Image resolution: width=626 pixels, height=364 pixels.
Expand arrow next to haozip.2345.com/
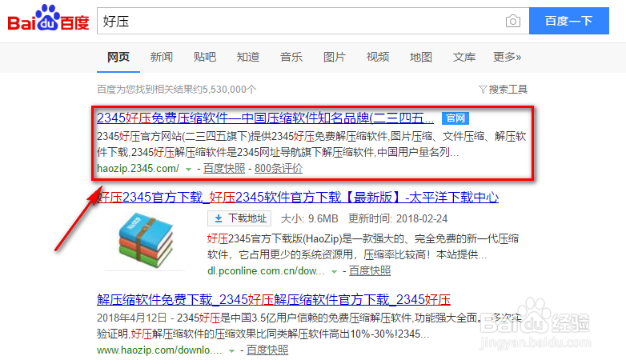[x=188, y=170]
